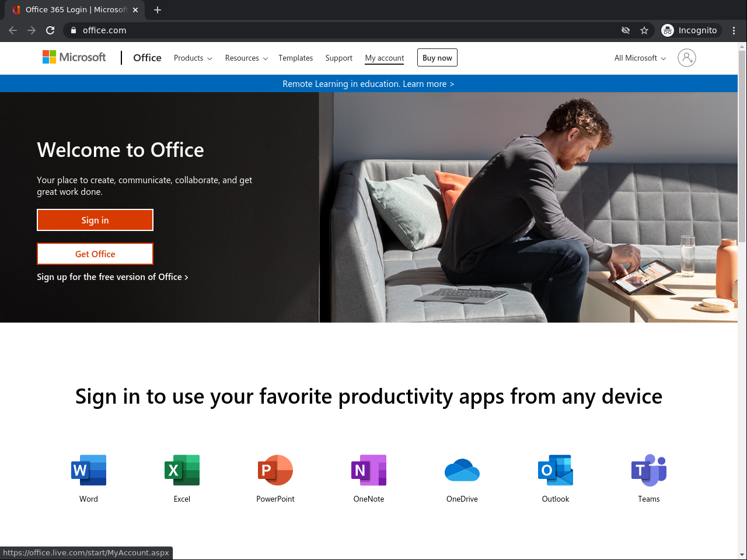Bookmark this page with the star
This screenshot has width=747, height=560.
(x=644, y=30)
